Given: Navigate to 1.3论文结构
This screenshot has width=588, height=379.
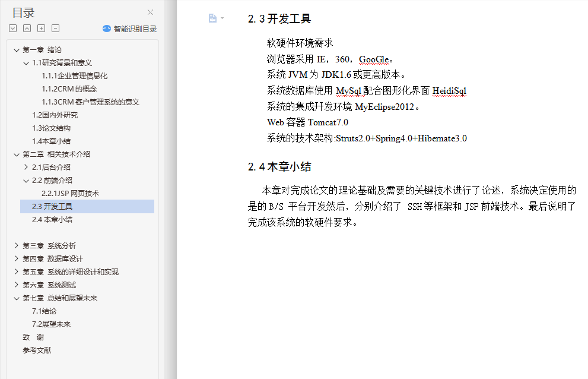Looking at the screenshot, I should pyautogui.click(x=51, y=128).
